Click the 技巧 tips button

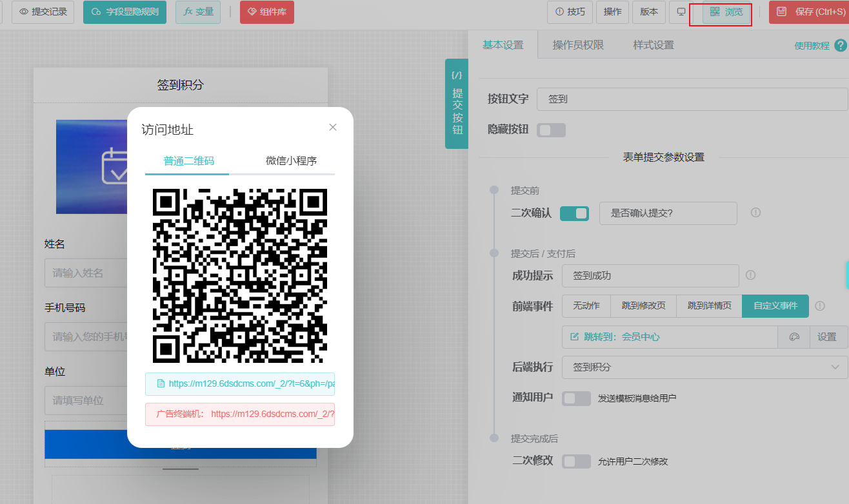570,12
